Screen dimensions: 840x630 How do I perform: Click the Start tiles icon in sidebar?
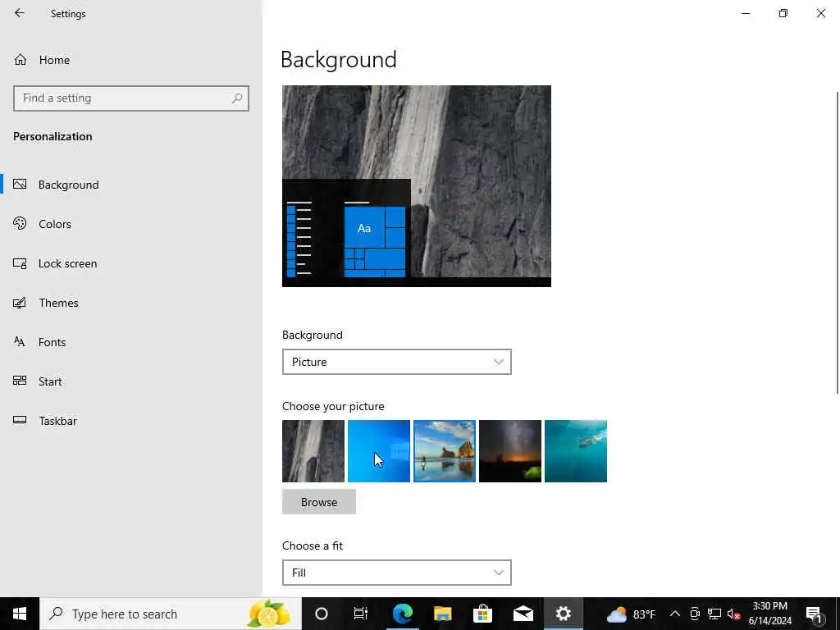point(20,381)
